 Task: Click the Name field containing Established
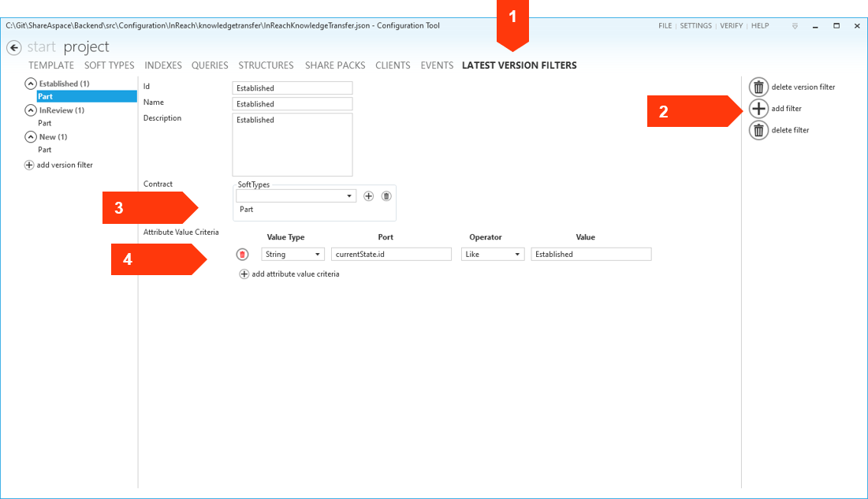click(292, 103)
